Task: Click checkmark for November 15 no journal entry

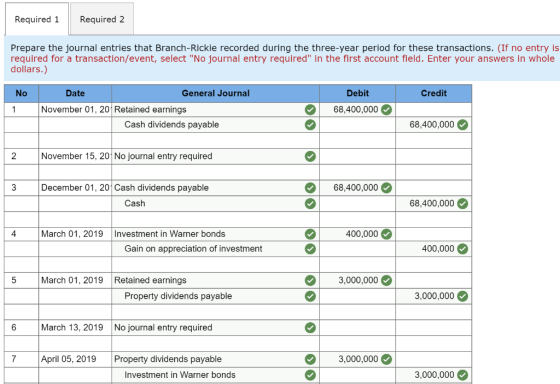Action: 310,156
